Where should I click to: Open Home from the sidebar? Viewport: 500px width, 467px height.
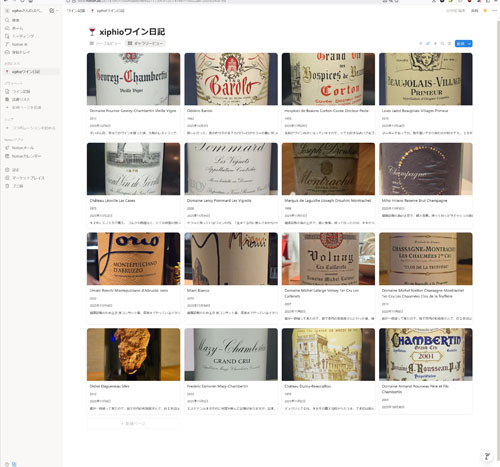coord(17,28)
